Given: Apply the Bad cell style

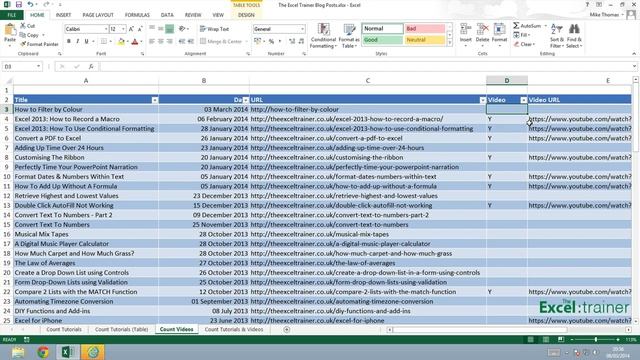Looking at the screenshot, I should (425, 29).
